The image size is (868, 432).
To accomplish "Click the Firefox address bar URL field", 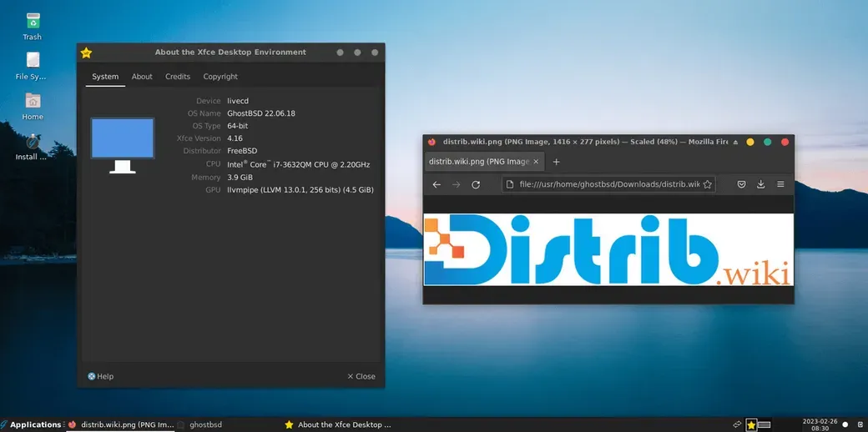I will 609,184.
